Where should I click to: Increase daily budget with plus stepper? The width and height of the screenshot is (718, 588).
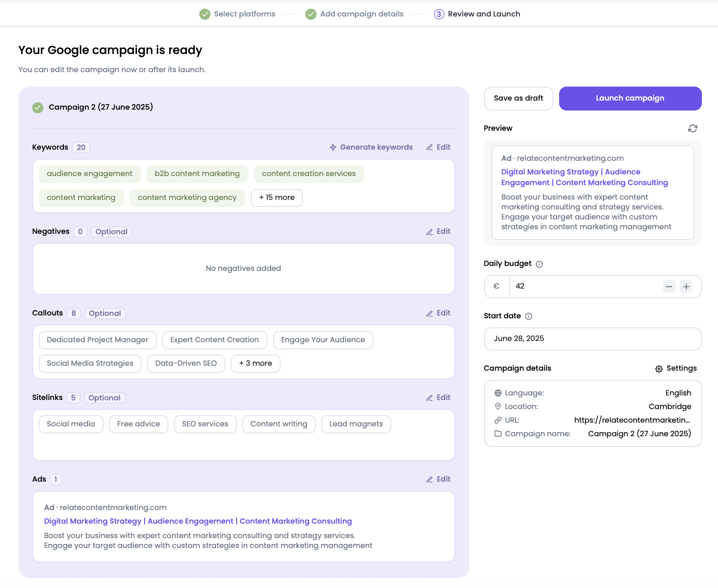[x=686, y=286]
